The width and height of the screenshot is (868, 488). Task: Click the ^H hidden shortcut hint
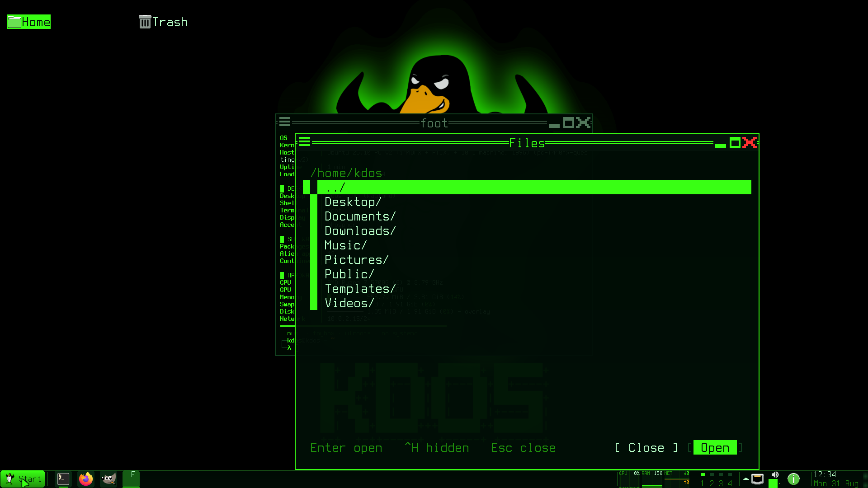coord(437,448)
